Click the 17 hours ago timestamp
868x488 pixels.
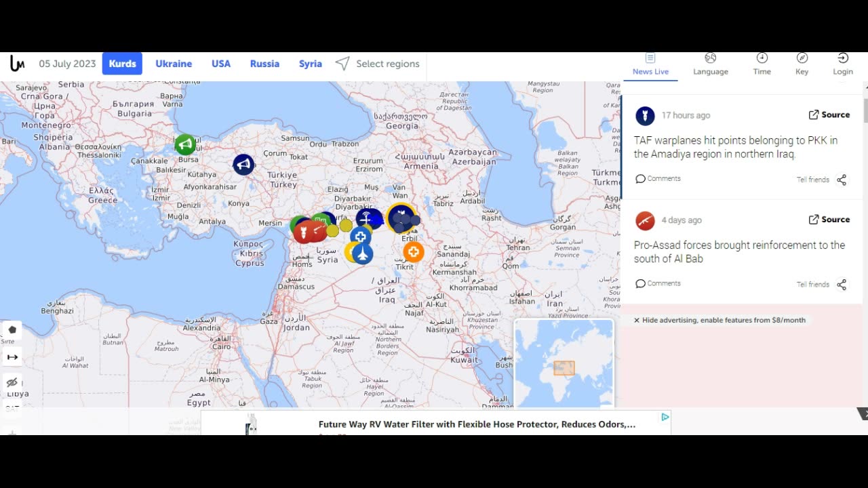686,115
